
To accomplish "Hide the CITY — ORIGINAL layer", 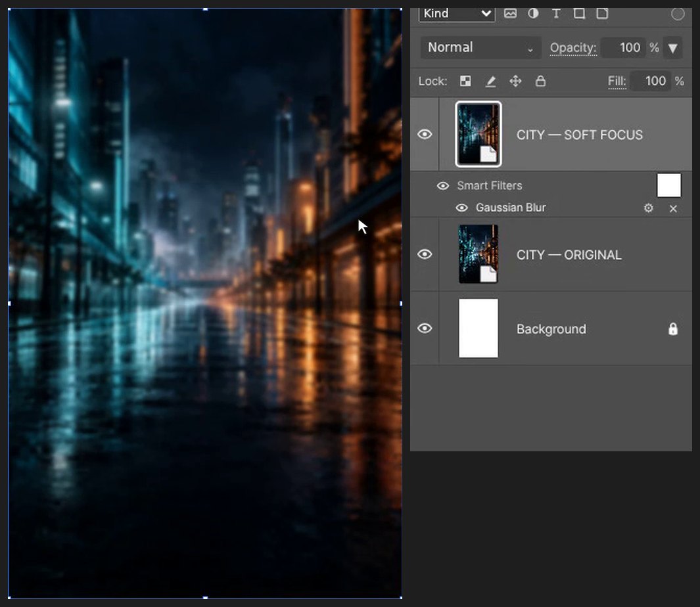I will coord(425,254).
